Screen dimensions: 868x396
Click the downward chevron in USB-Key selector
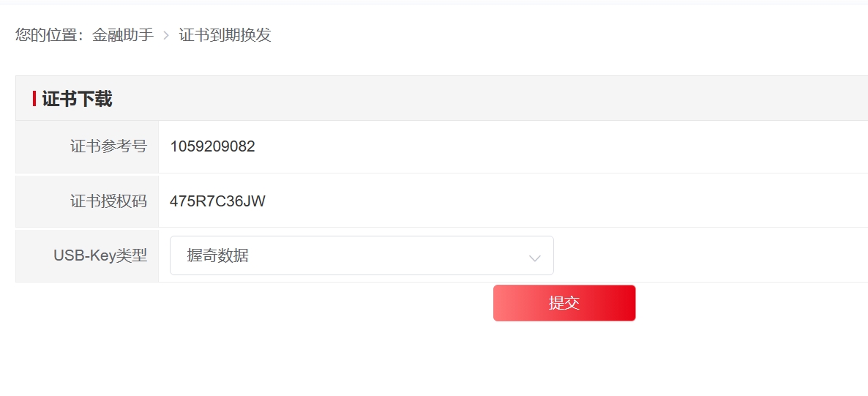pos(535,258)
